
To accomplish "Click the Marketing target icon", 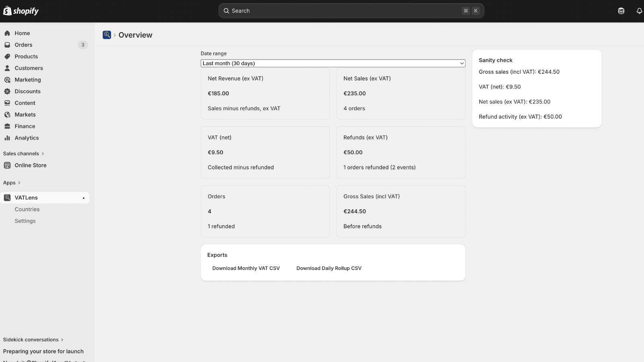I will 7,80.
